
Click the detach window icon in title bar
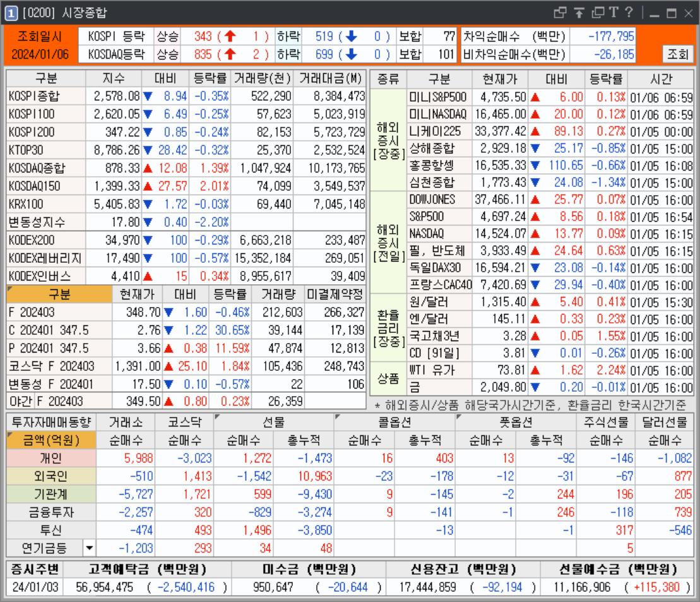coord(560,13)
